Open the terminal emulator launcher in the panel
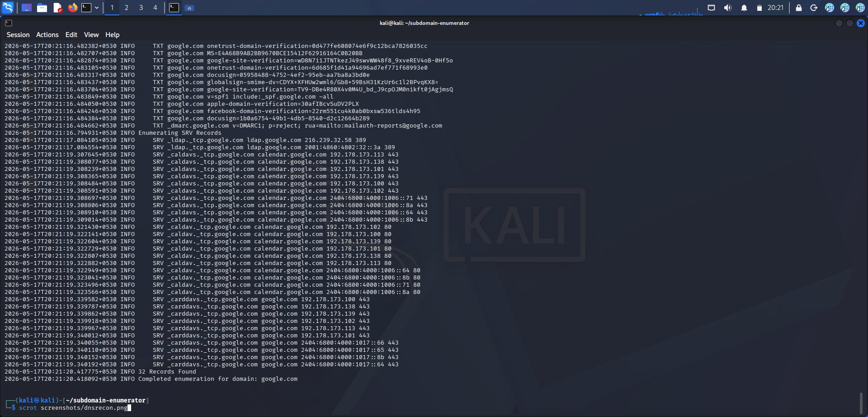The height and width of the screenshot is (417, 868). click(86, 8)
